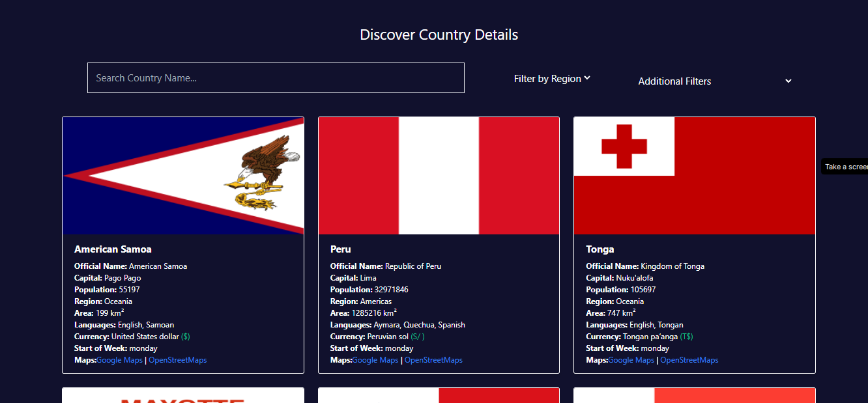
Task: Click the Mayotte flag in the second row
Action: click(x=183, y=395)
